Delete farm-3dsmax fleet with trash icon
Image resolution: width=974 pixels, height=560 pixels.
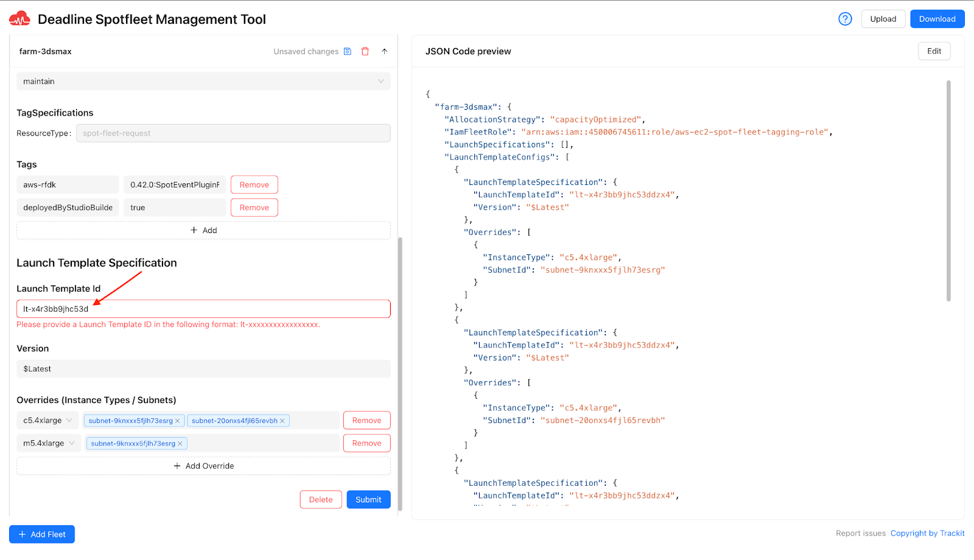click(365, 51)
